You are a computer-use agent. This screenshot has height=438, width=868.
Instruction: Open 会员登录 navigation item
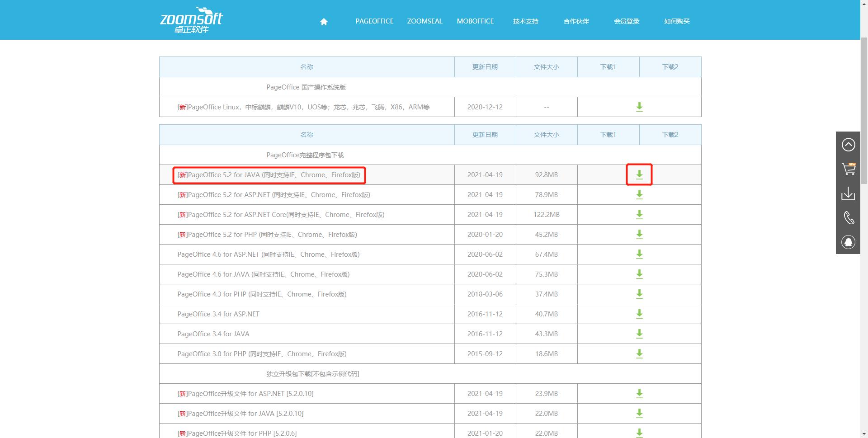tap(627, 21)
